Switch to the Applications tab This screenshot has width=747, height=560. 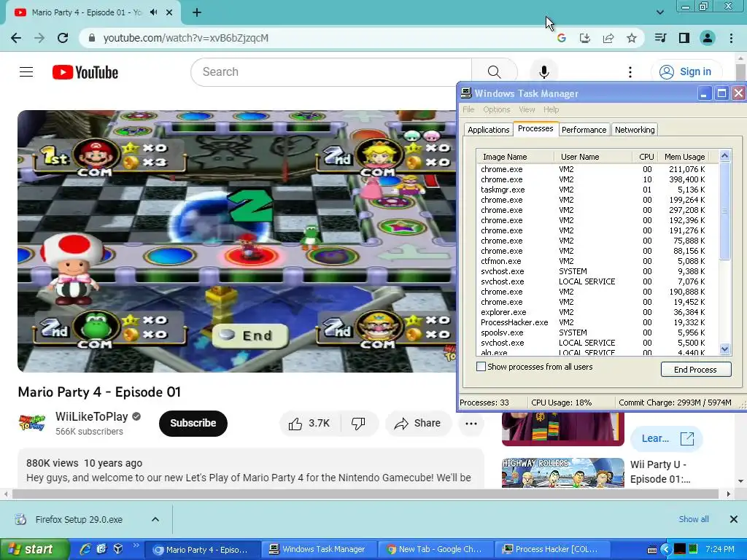[488, 130]
